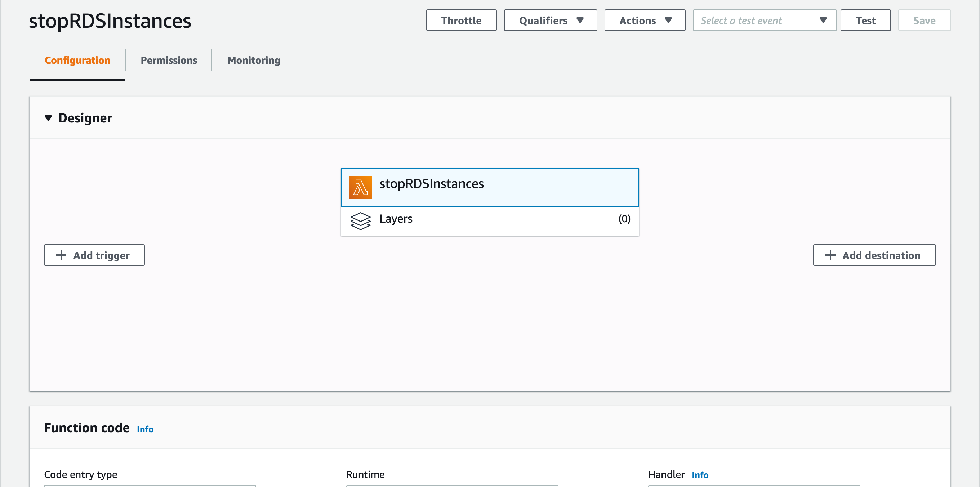Click the Add destination button
This screenshot has height=487, width=980.
[874, 255]
